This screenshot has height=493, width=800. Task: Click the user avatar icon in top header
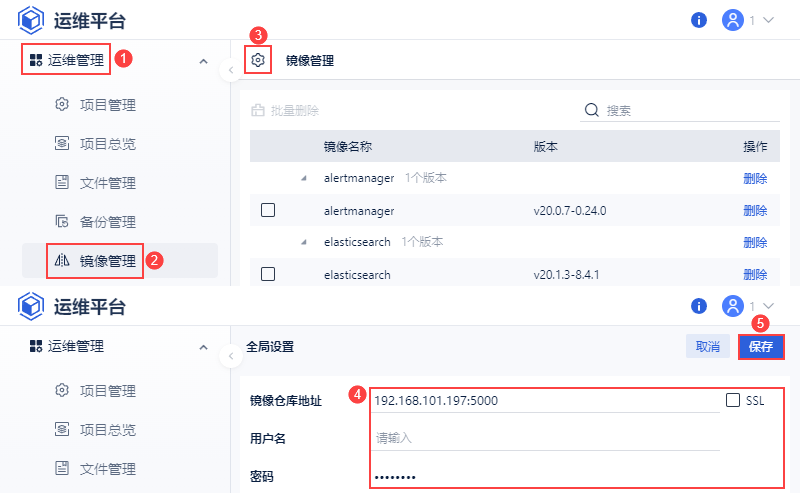pos(733,20)
